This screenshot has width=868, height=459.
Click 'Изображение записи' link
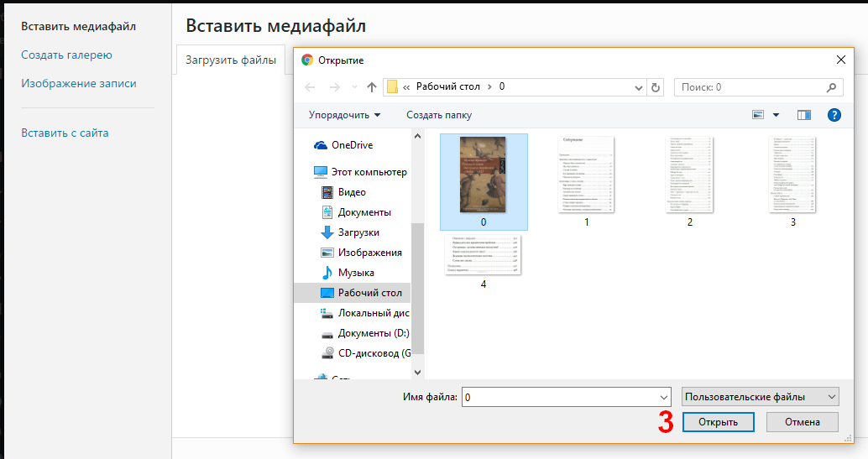click(79, 84)
